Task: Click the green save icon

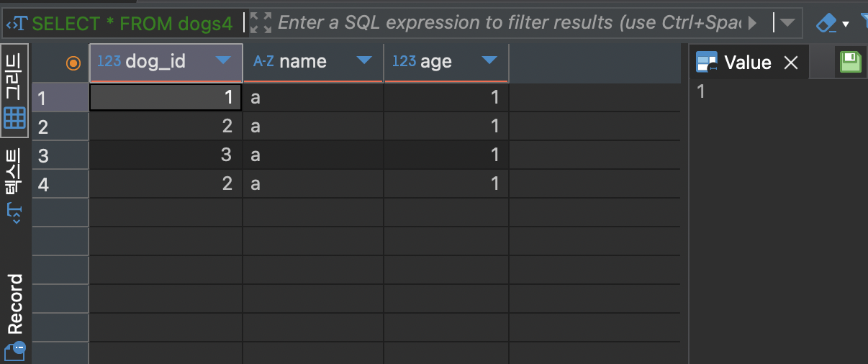Action: (x=851, y=63)
